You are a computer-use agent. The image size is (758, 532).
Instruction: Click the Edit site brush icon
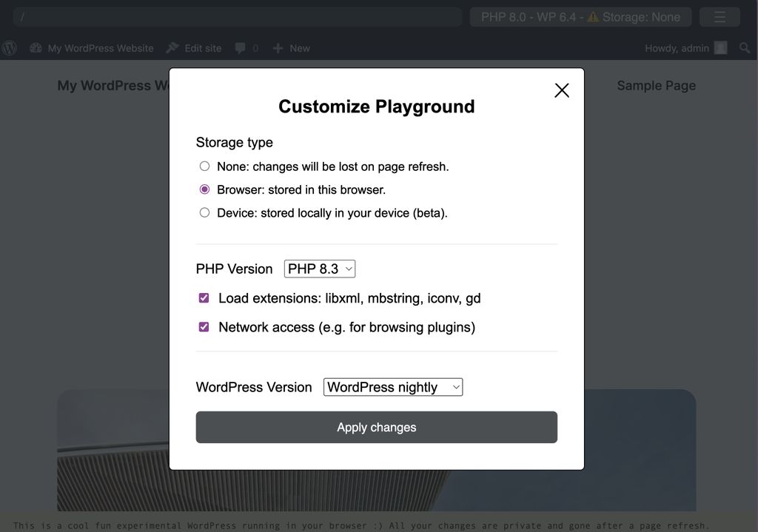click(172, 48)
